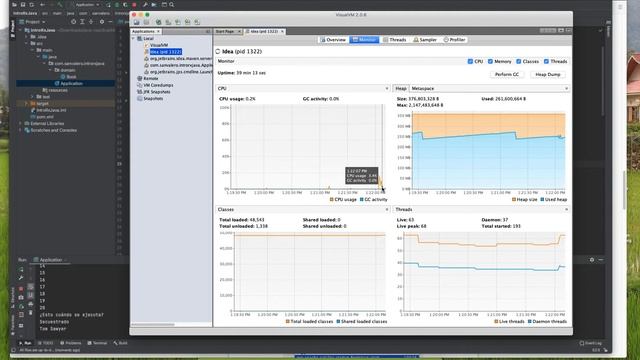This screenshot has height=360, width=640.
Task: Click IntelliJ settings wrench toolbar icon
Action: tap(145, 5)
